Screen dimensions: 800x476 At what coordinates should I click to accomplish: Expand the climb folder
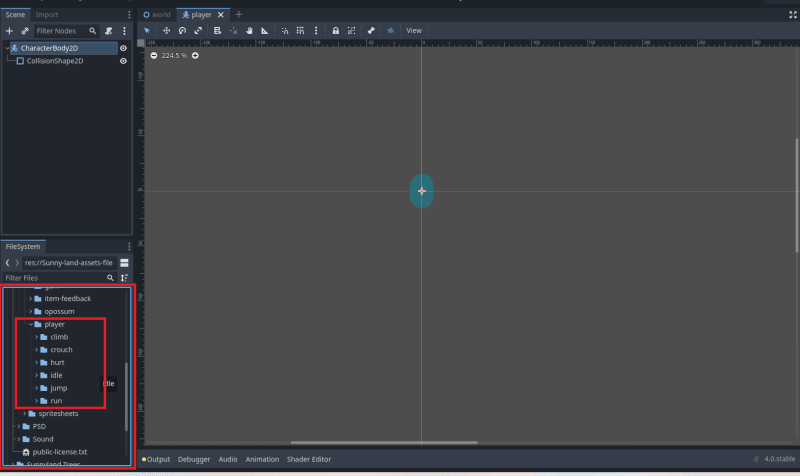37,337
